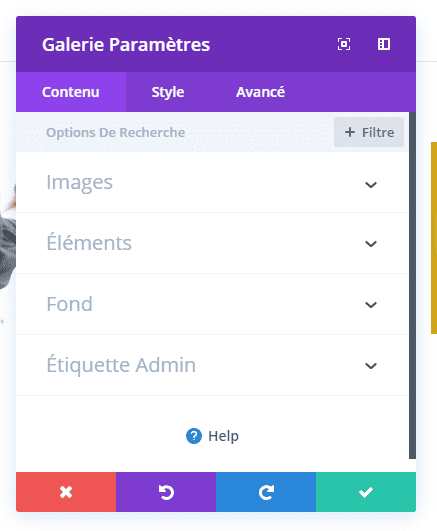Screen dimensions: 437x531
Task: Save changes with green checkmark button
Action: coord(366,492)
